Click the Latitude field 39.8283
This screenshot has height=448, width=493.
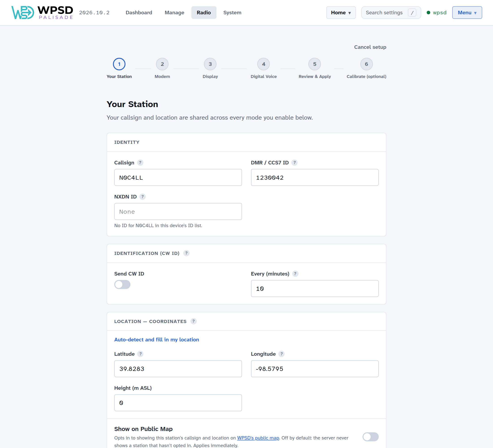pyautogui.click(x=178, y=368)
